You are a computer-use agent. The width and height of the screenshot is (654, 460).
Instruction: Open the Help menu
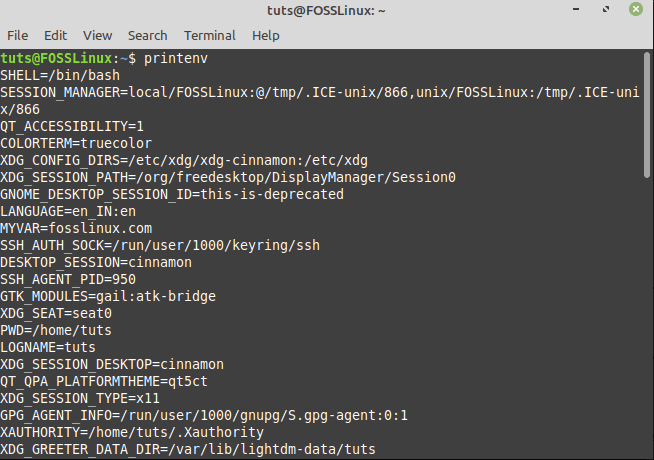coord(266,35)
